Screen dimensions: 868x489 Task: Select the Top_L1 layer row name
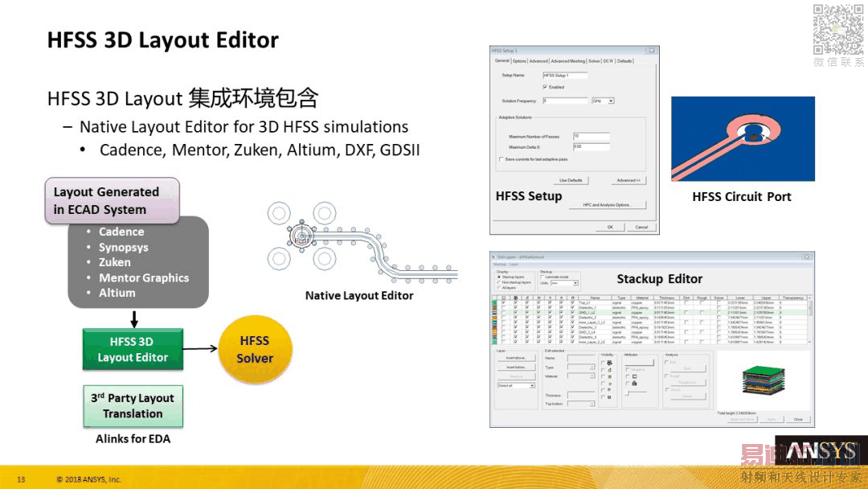(585, 303)
